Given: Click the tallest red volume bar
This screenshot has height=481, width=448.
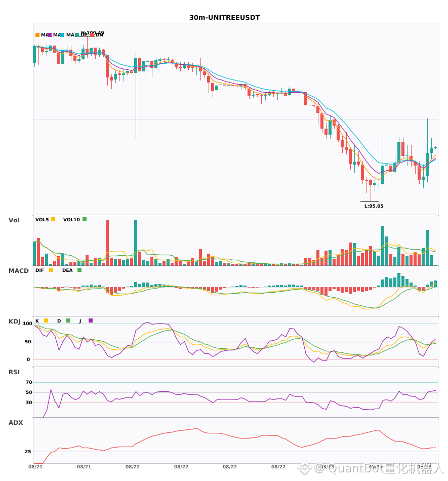Looking at the screenshot, I should click(107, 243).
